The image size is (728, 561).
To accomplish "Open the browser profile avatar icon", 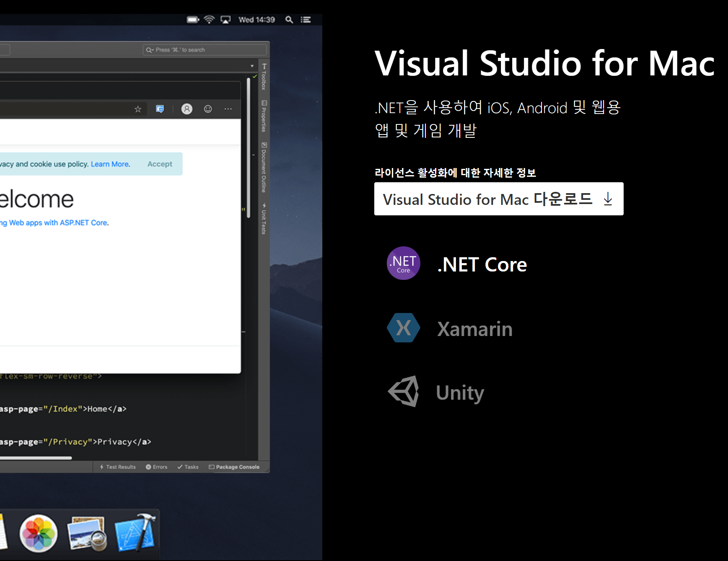I will pyautogui.click(x=187, y=109).
